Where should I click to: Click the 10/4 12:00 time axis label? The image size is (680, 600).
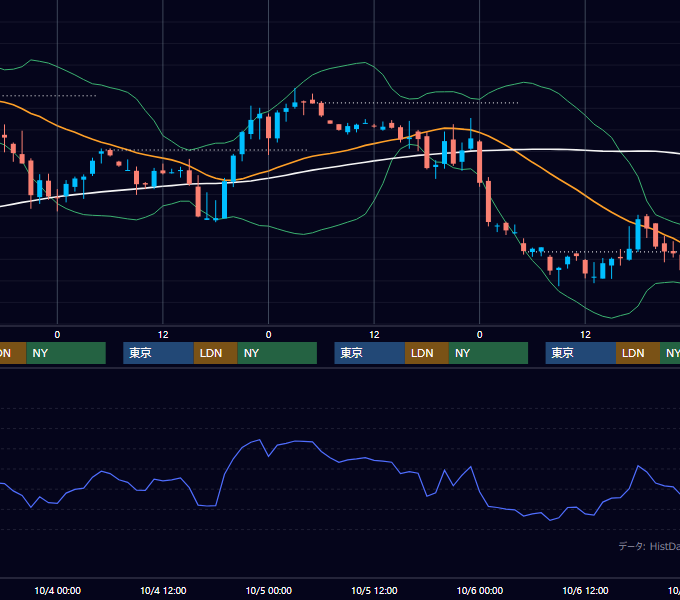pyautogui.click(x=163, y=590)
